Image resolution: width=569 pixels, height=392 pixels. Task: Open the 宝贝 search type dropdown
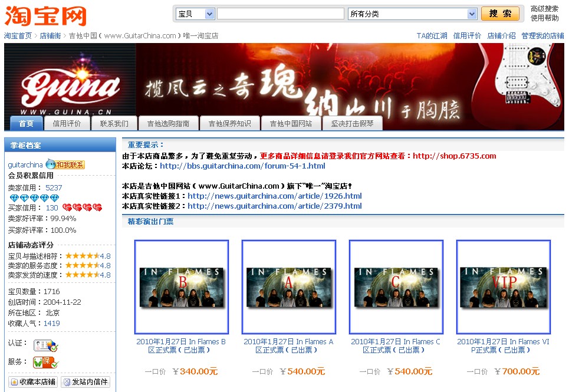coord(195,14)
